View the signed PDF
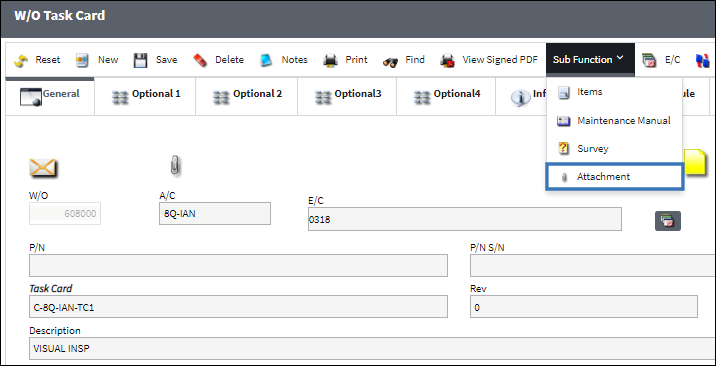The height and width of the screenshot is (366, 716). [489, 60]
